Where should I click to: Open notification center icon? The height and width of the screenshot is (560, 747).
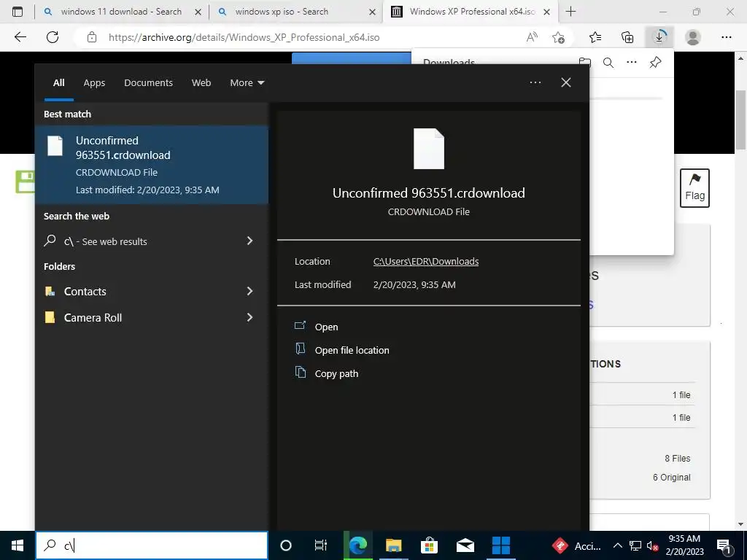(724, 546)
